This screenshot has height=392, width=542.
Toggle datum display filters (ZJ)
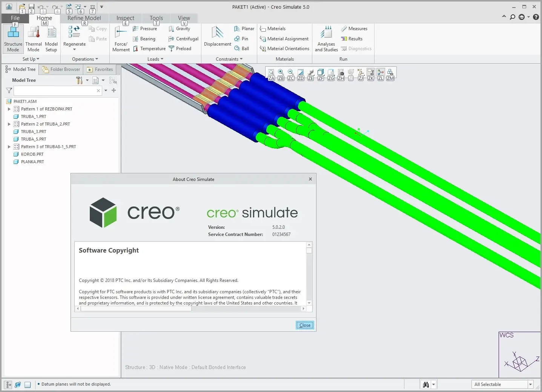click(361, 72)
